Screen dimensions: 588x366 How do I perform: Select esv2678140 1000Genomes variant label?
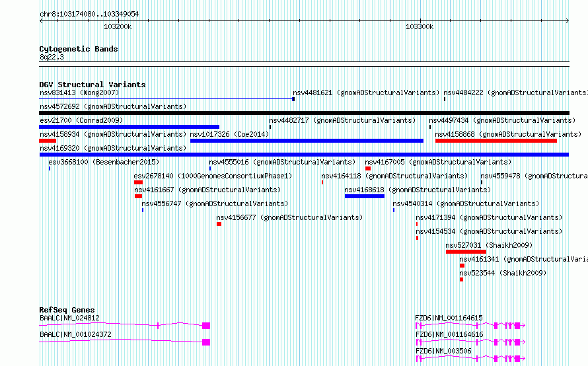(x=213, y=176)
